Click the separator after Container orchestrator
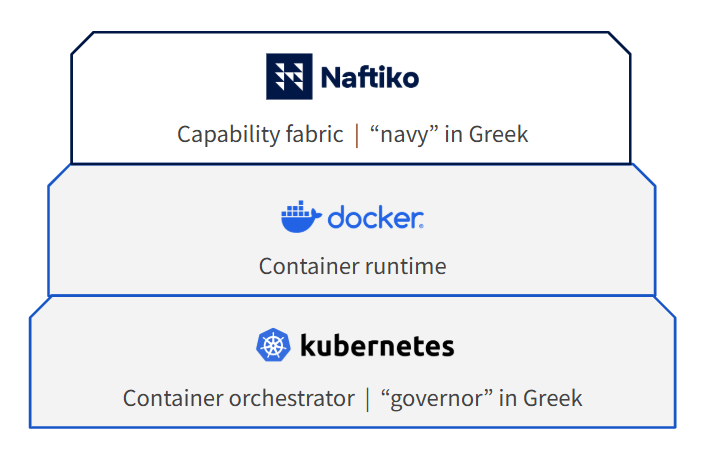 (x=367, y=398)
